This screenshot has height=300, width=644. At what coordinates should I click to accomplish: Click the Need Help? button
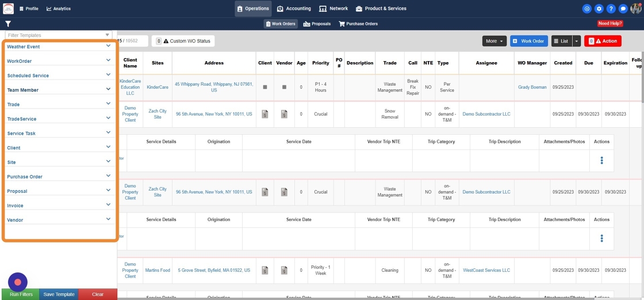(x=610, y=24)
